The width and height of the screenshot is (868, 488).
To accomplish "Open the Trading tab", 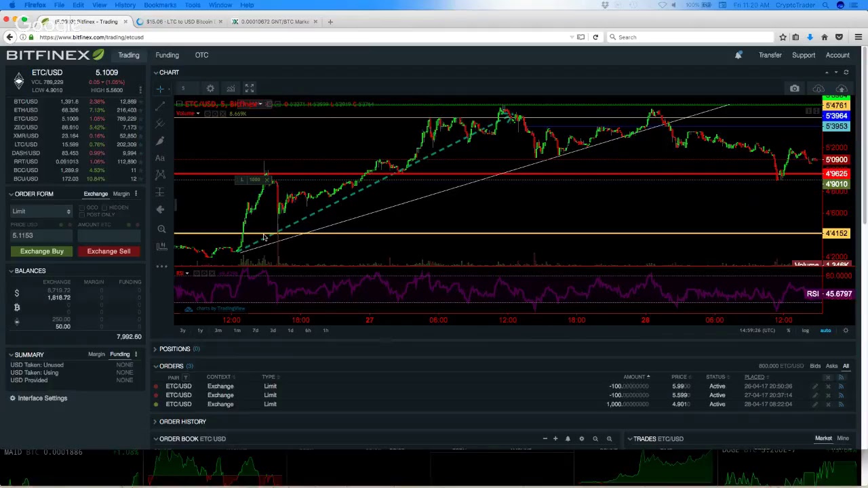I will 129,55.
